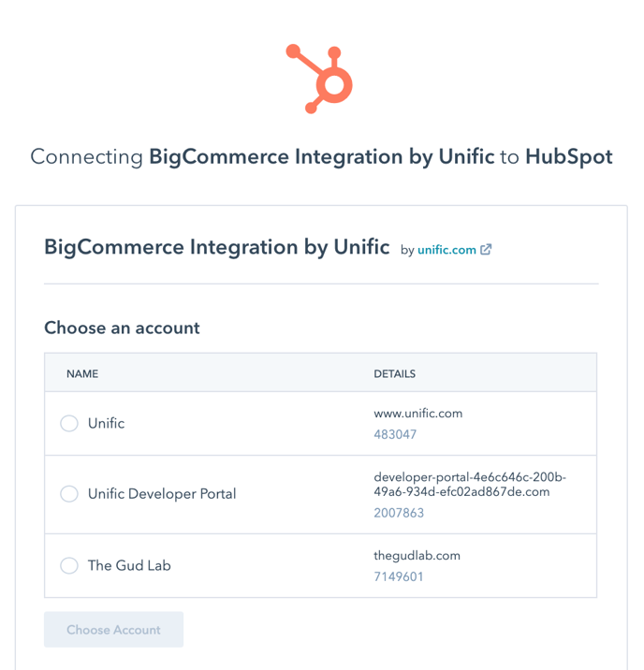Click the NAME column header
Viewport: 644px width, 670px height.
tap(82, 374)
